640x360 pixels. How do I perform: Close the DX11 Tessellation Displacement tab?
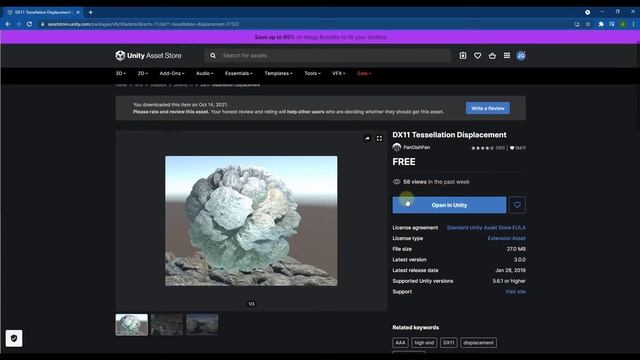tap(78, 12)
